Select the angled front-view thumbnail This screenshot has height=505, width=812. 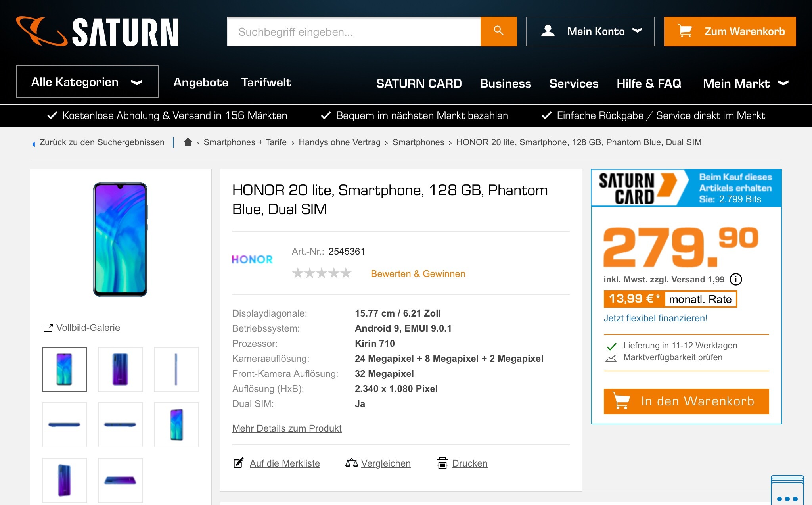pyautogui.click(x=176, y=425)
